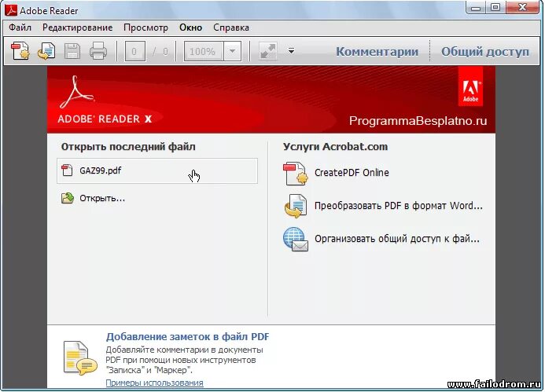Open the Окно menu

(190, 27)
